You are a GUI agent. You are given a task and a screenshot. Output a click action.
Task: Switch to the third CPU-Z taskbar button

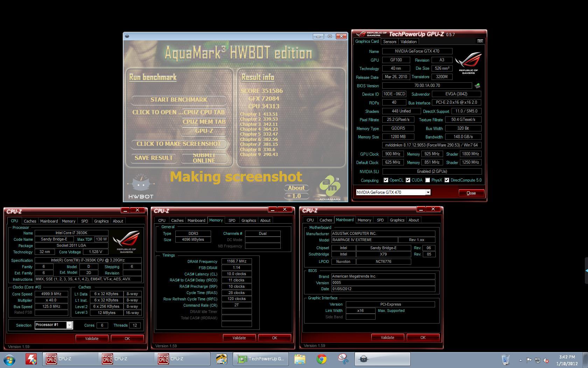pyautogui.click(x=182, y=359)
